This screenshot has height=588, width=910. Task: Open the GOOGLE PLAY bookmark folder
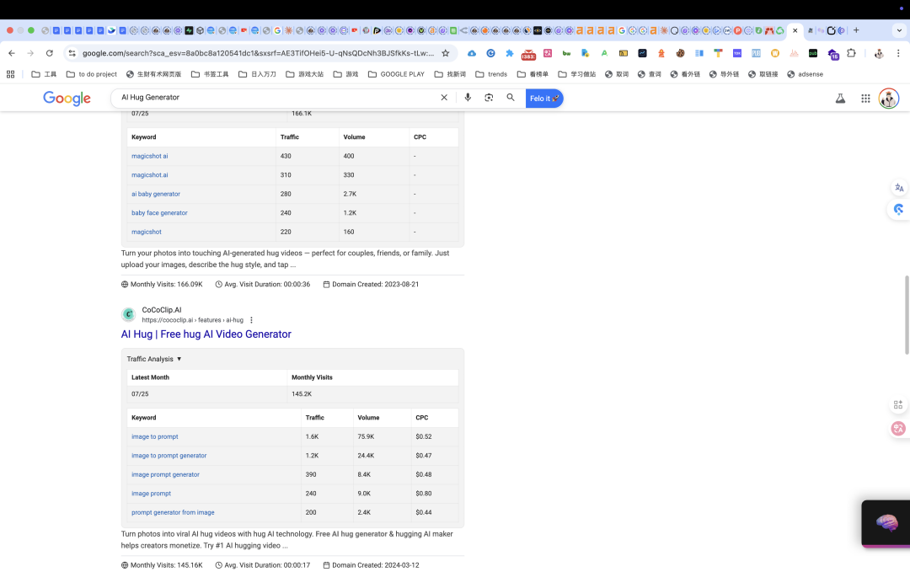(396, 74)
